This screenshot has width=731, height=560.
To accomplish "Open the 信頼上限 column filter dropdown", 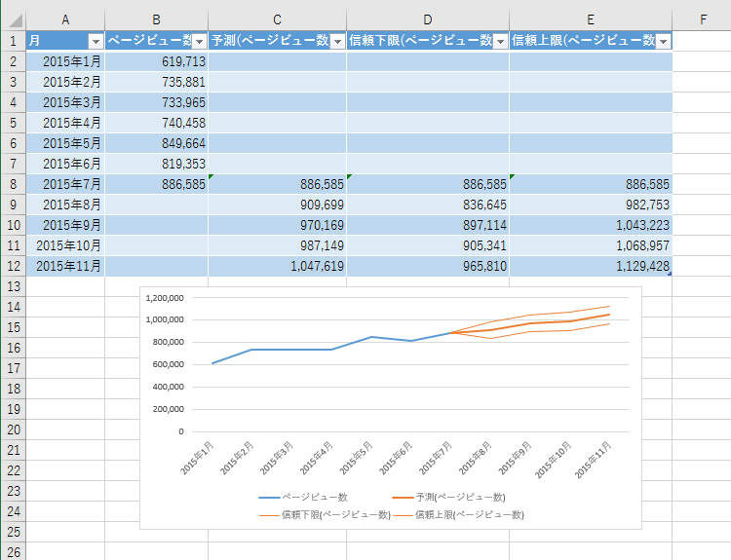I will [x=662, y=41].
